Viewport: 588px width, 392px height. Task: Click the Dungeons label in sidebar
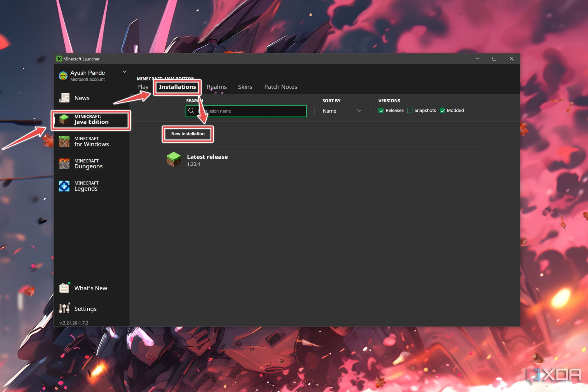click(88, 166)
